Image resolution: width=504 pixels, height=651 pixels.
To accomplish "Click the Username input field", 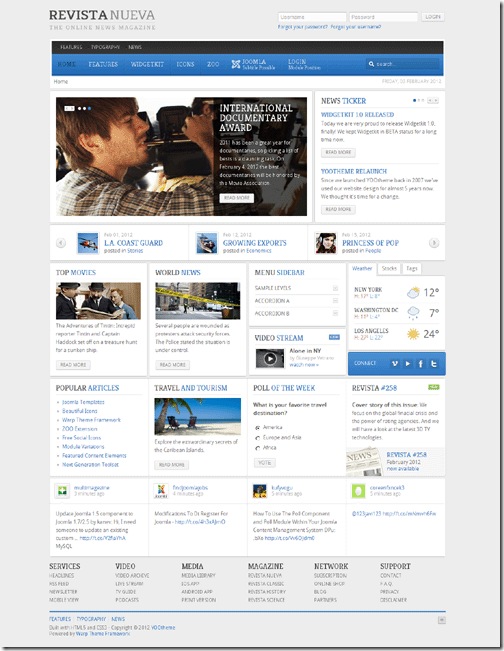I will pos(312,17).
